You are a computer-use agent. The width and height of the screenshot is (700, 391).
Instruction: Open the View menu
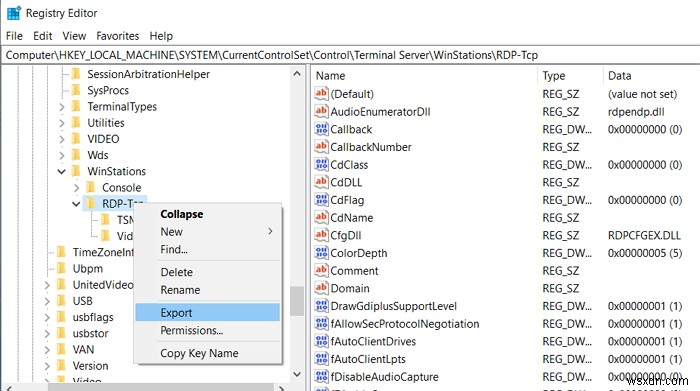tap(74, 36)
